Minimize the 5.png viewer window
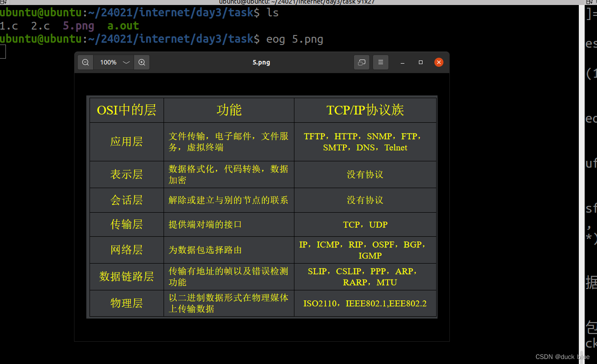 (x=403, y=62)
